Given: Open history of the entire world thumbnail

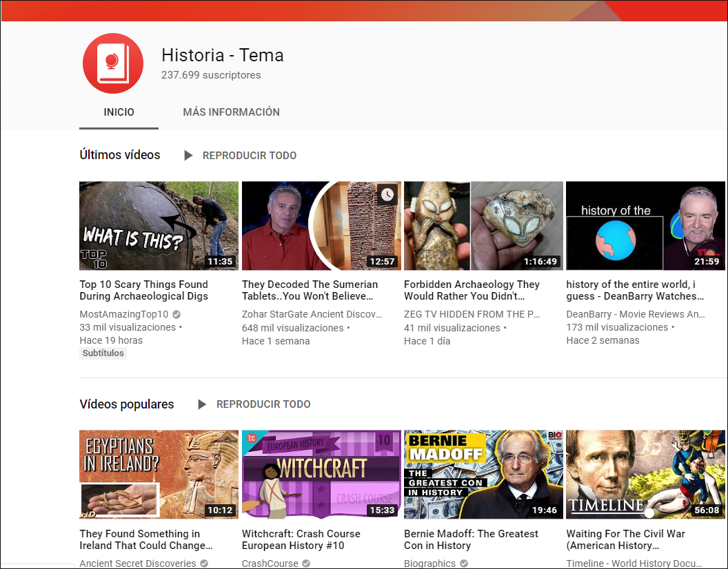Looking at the screenshot, I should click(x=645, y=225).
